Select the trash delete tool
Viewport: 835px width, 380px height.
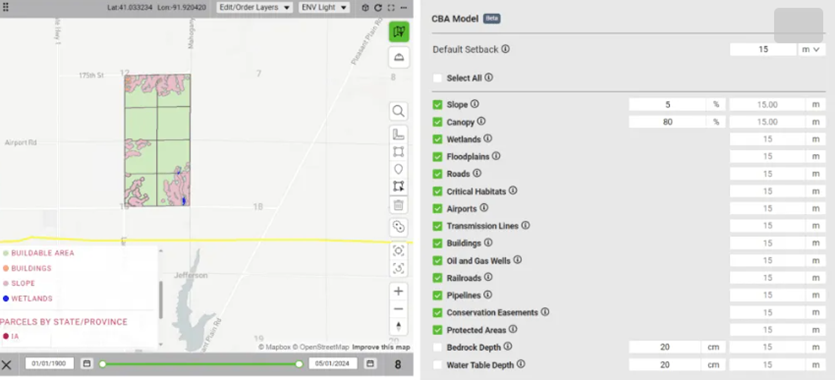398,205
